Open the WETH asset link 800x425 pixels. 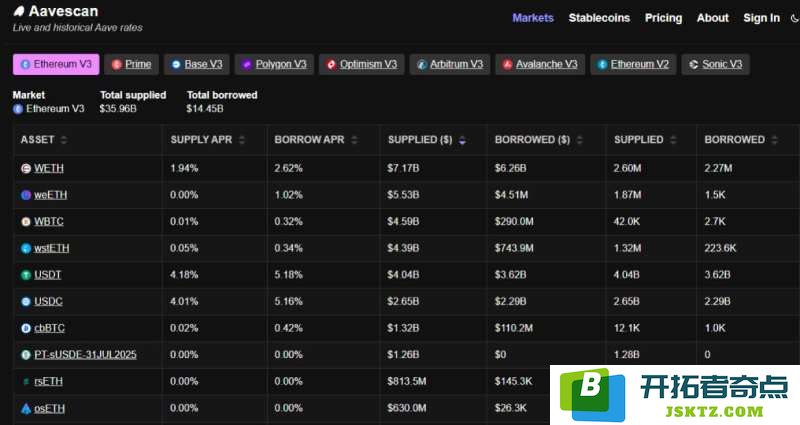pos(48,168)
